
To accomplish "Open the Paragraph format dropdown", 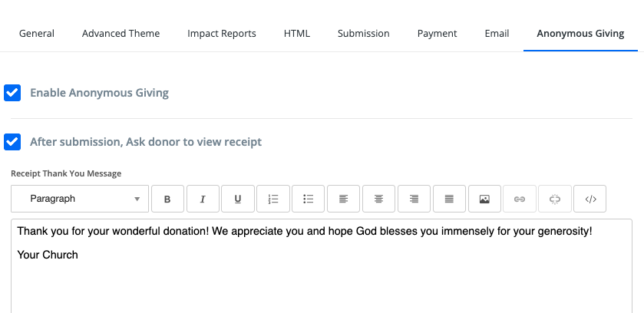I will [x=80, y=199].
